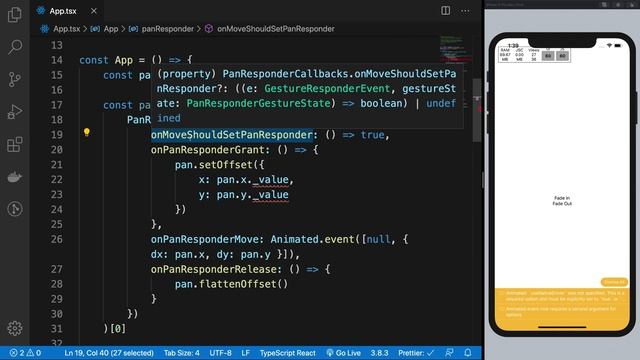Change TypeScript React language mode
Screen dimensions: 640x360
[288, 353]
